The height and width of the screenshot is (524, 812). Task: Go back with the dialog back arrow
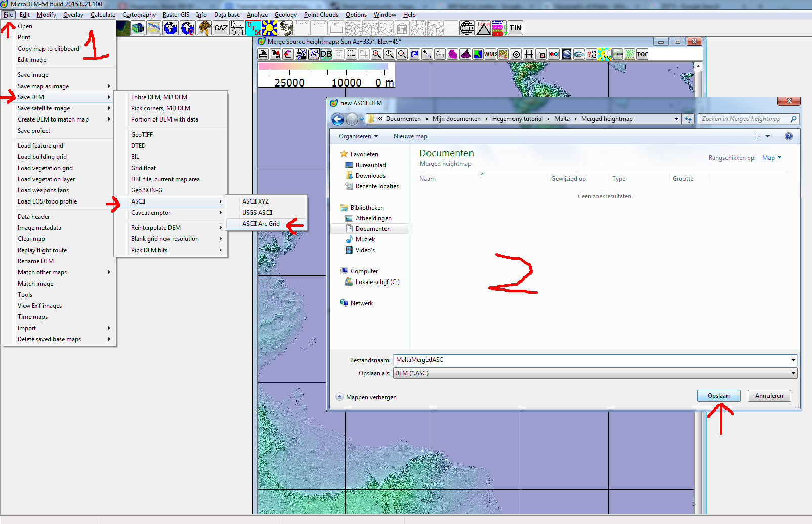click(x=337, y=119)
